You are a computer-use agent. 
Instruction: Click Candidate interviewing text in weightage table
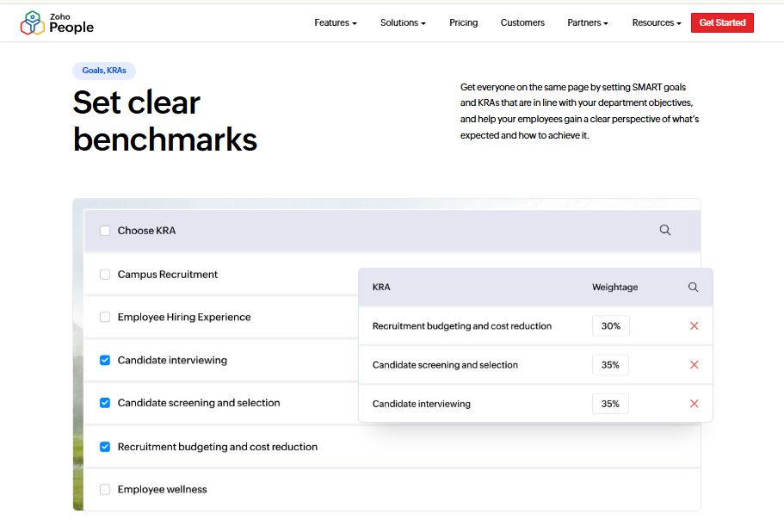click(422, 404)
